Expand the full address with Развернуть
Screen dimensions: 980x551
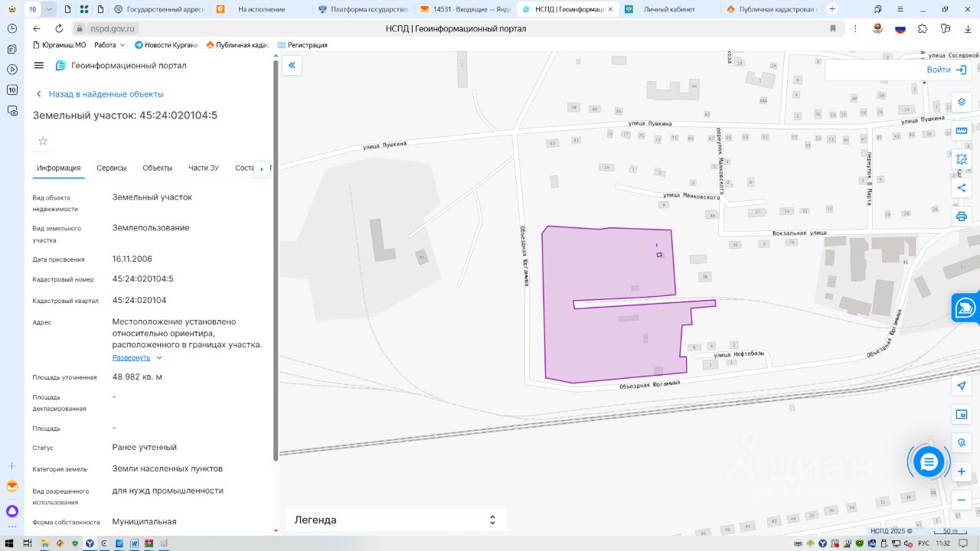pyautogui.click(x=137, y=357)
